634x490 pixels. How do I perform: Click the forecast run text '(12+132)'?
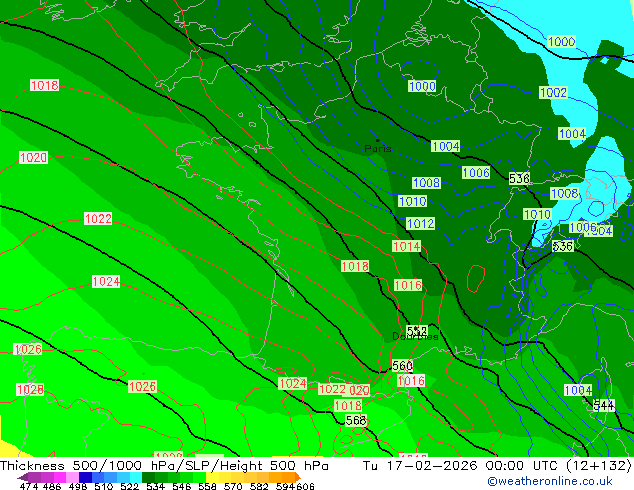[x=599, y=466]
